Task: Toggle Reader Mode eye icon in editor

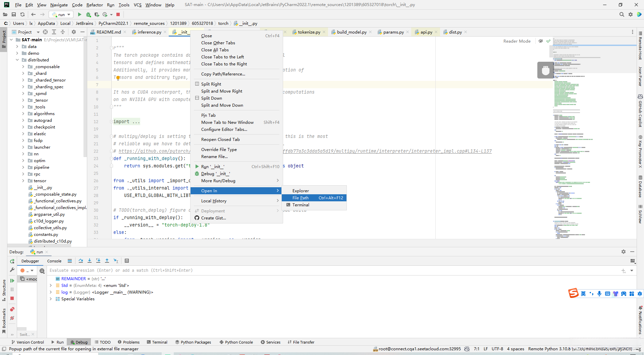Action: click(x=540, y=41)
